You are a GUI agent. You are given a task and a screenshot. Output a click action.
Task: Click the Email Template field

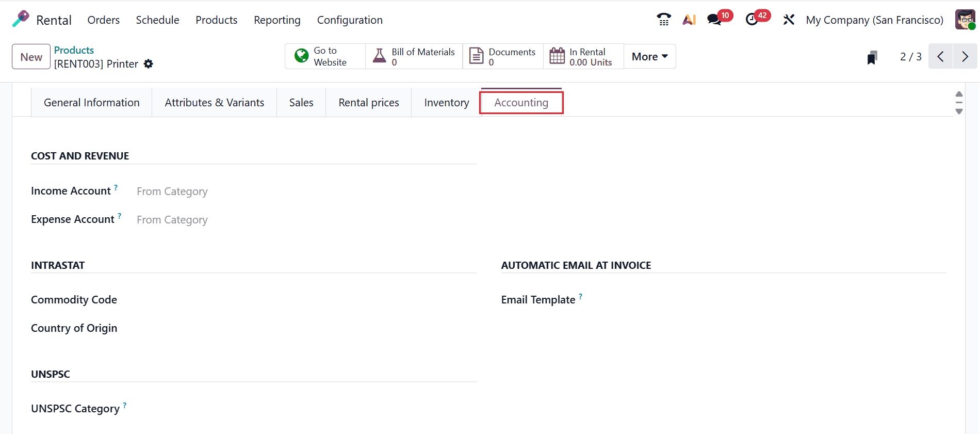click(776, 300)
